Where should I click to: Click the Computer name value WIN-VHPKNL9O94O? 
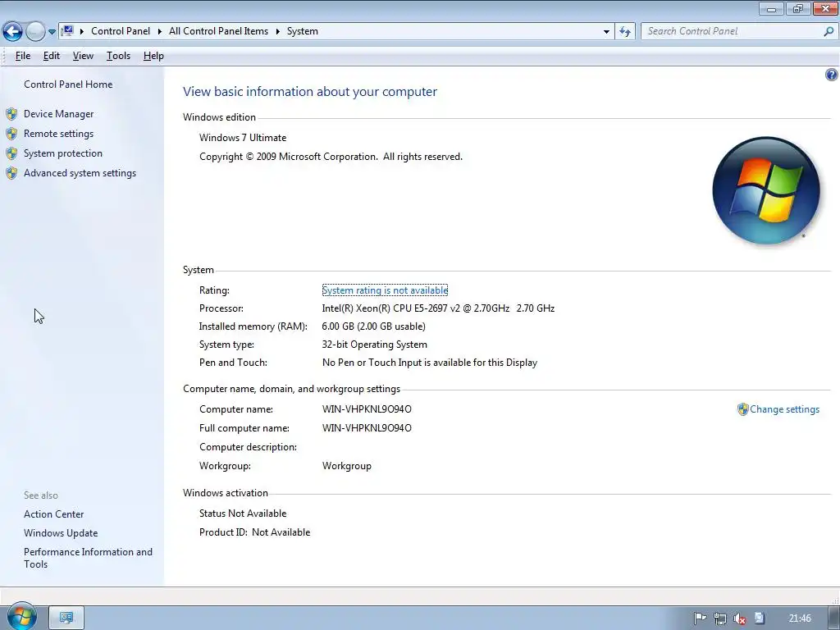click(367, 409)
